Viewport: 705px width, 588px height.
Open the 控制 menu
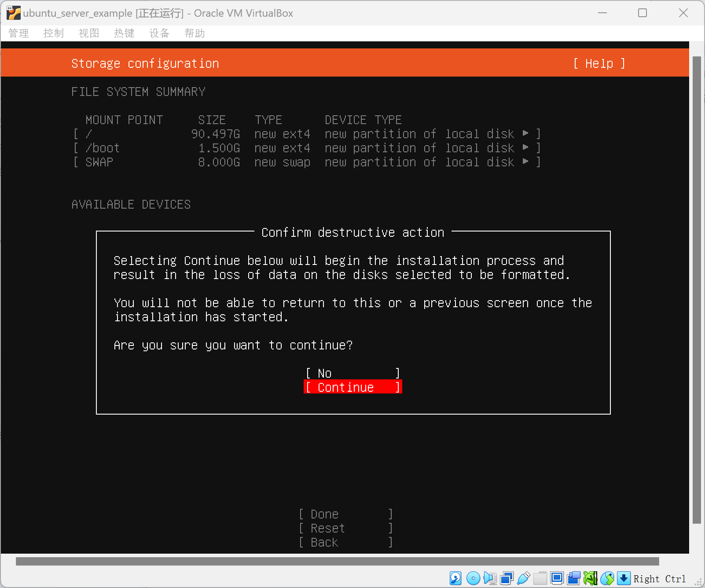click(x=54, y=33)
